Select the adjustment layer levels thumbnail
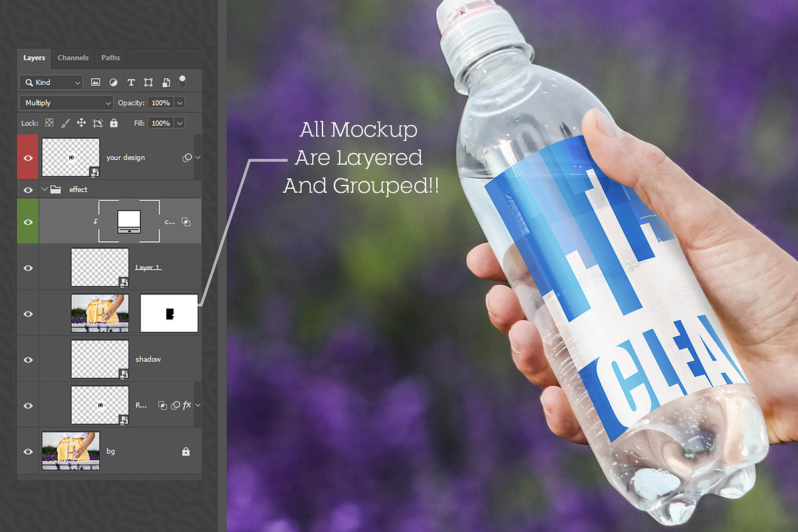The width and height of the screenshot is (798, 532). point(128,221)
